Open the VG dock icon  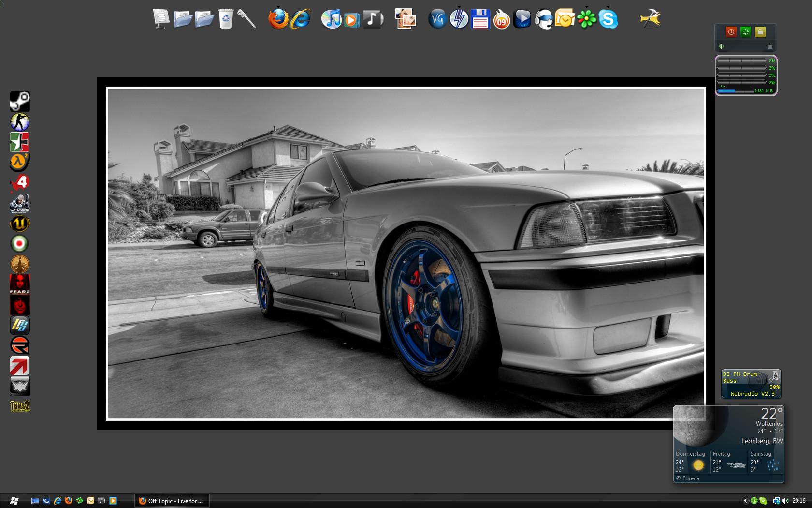[437, 19]
